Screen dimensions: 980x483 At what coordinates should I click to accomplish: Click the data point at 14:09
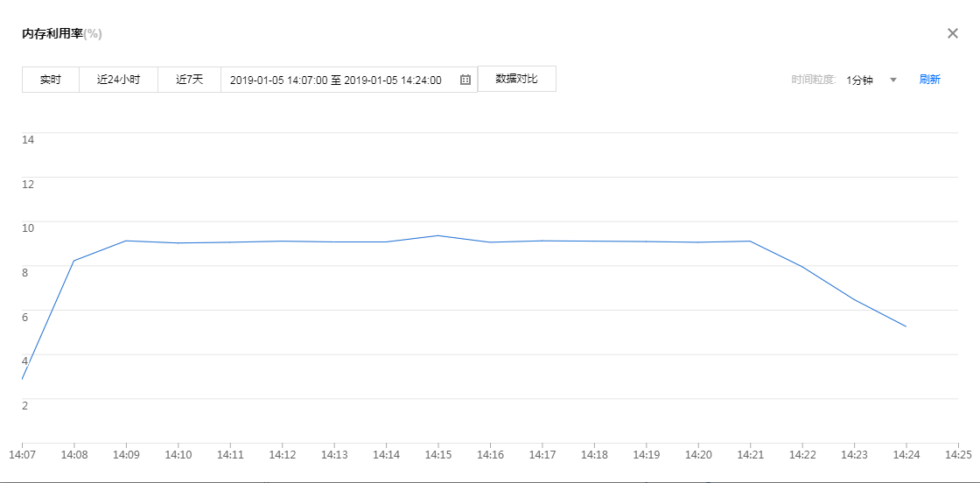(x=126, y=241)
